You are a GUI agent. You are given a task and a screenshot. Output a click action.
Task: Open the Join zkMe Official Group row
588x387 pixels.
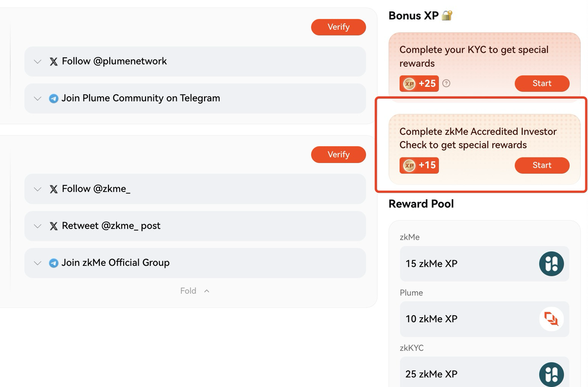tap(195, 263)
